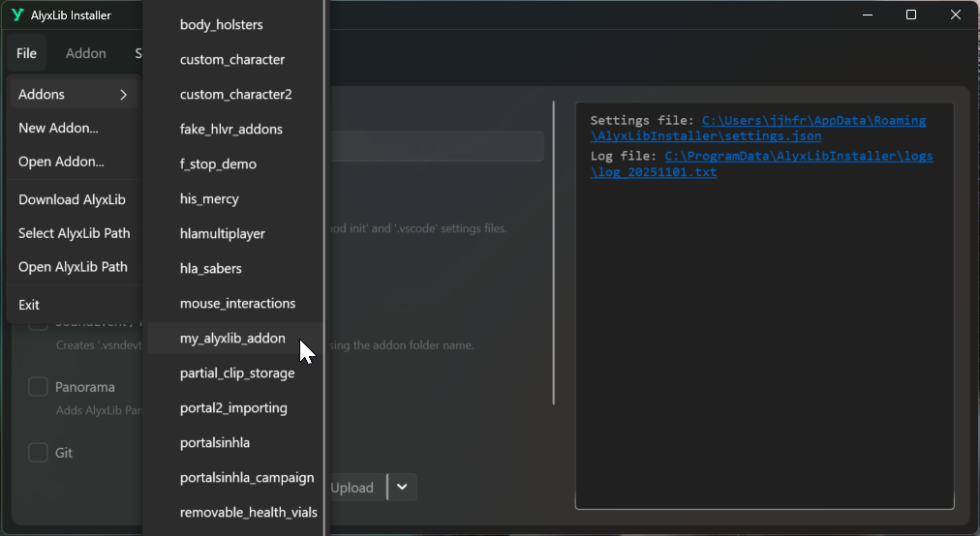Click Select AlyxLib Path option

[x=74, y=233]
